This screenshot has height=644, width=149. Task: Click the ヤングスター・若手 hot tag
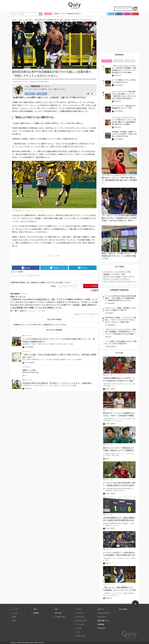(118, 274)
